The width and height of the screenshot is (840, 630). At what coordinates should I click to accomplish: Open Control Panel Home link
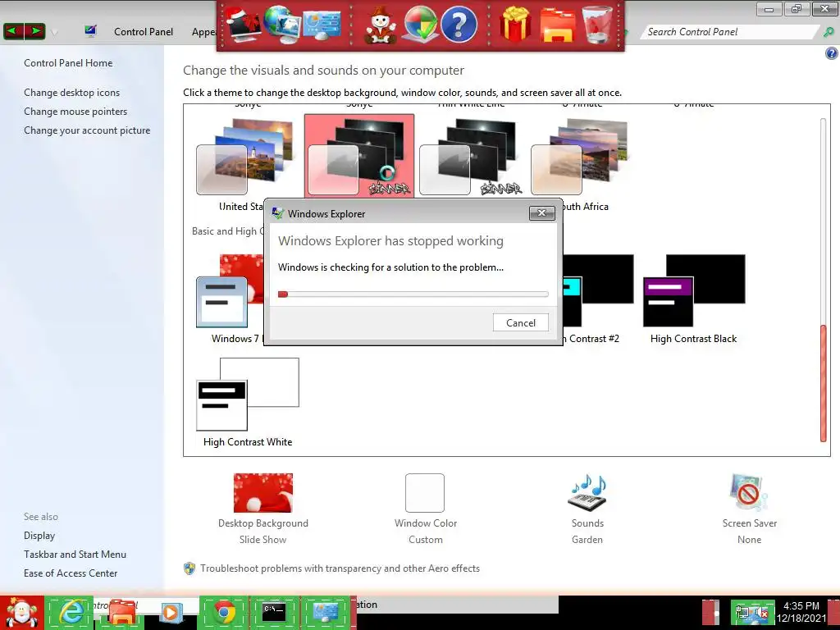point(68,62)
